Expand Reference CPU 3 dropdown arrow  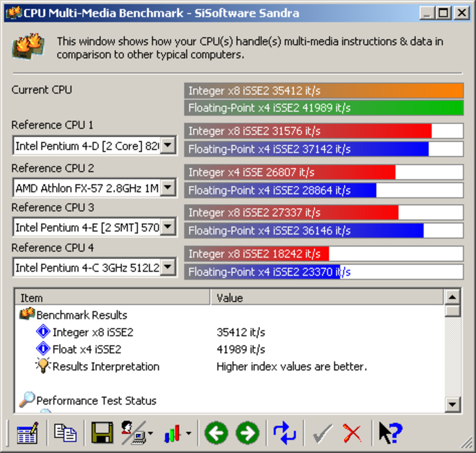(168, 227)
